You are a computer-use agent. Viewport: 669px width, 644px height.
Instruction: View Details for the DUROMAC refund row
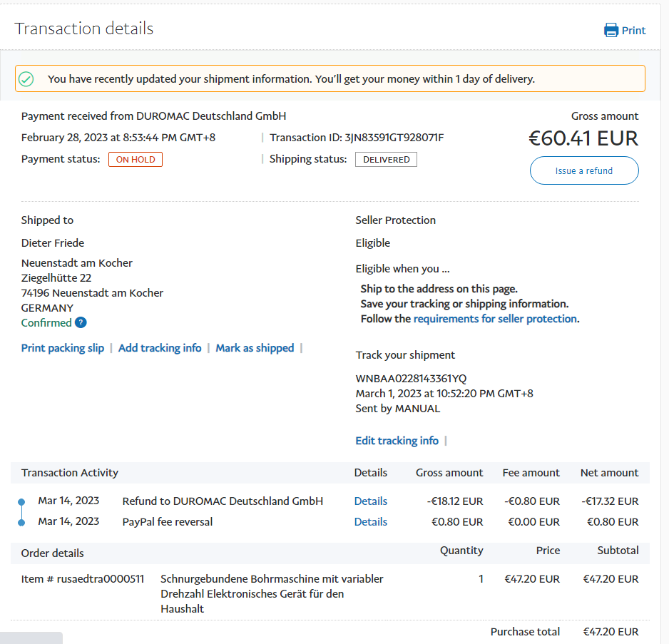tap(371, 501)
